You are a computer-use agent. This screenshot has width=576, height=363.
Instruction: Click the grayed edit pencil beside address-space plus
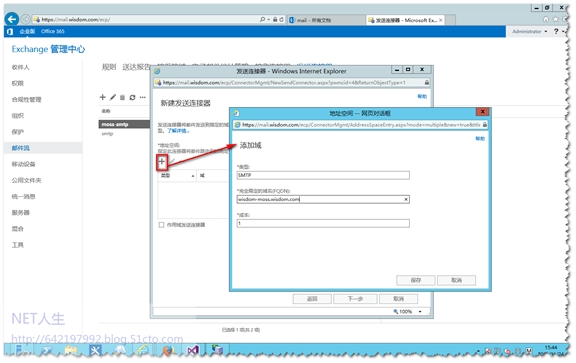pyautogui.click(x=172, y=161)
